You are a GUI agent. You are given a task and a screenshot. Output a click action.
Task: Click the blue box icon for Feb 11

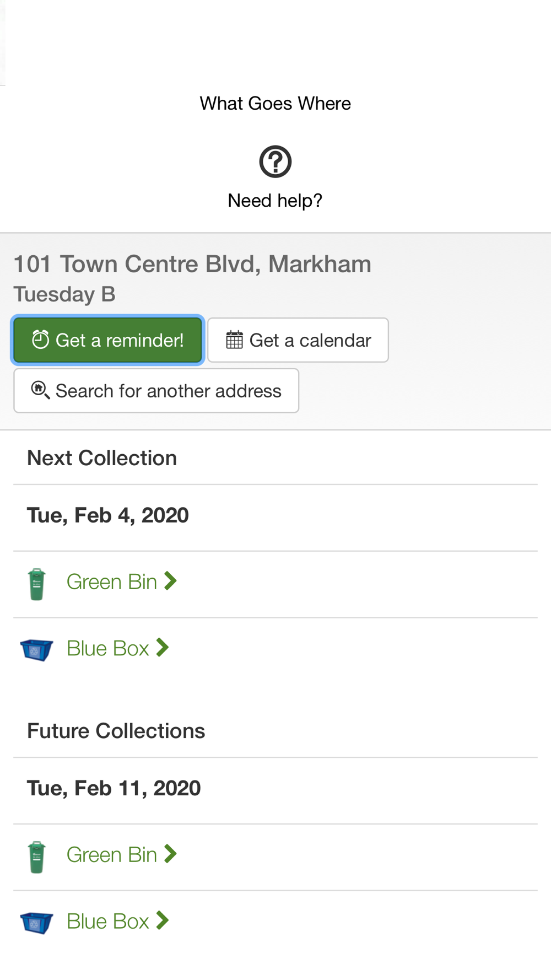coord(36,922)
